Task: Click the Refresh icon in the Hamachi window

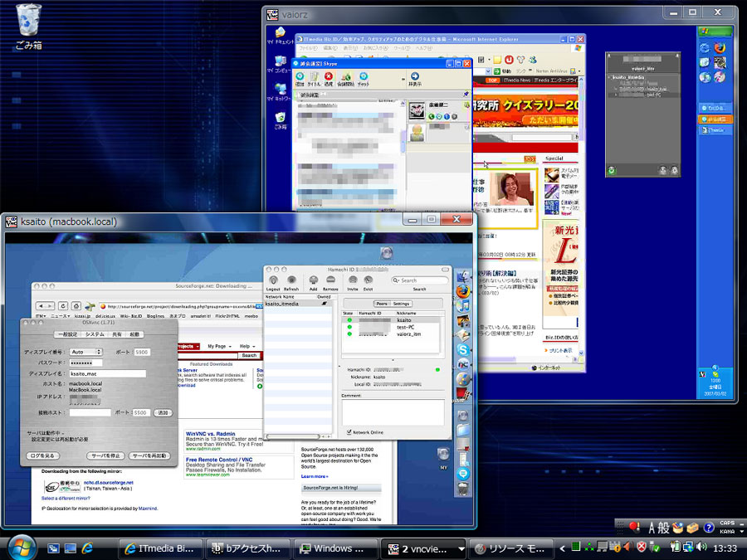Action: [292, 280]
